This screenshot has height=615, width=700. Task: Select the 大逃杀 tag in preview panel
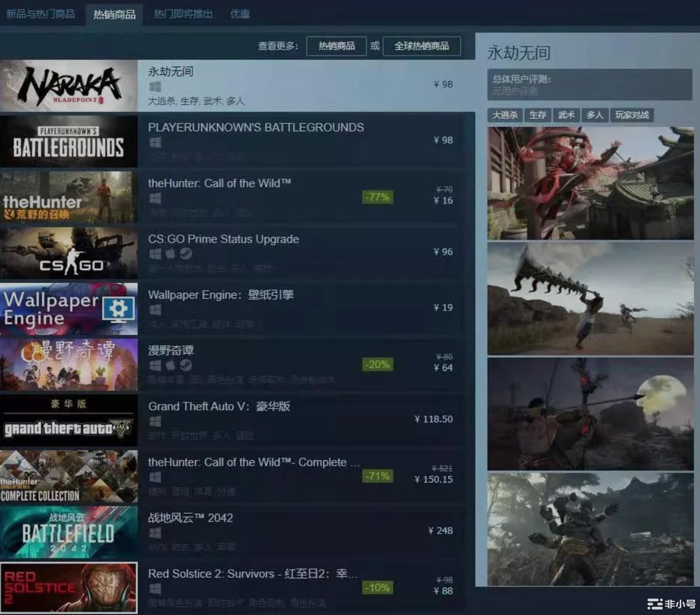pyautogui.click(x=504, y=115)
